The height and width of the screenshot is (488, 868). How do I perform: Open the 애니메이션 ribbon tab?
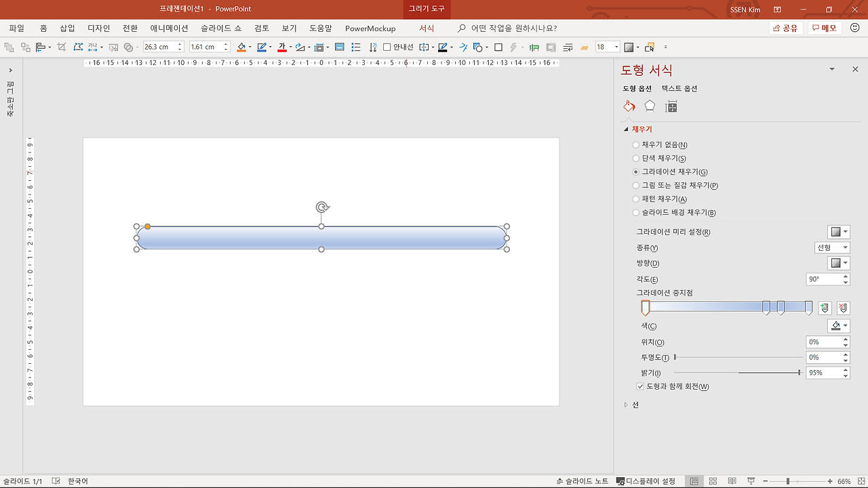[x=169, y=28]
